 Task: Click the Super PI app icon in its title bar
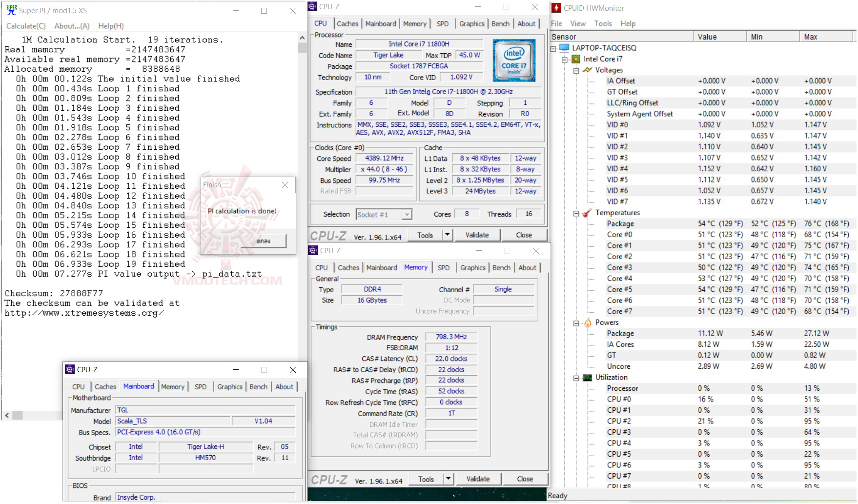tap(11, 10)
